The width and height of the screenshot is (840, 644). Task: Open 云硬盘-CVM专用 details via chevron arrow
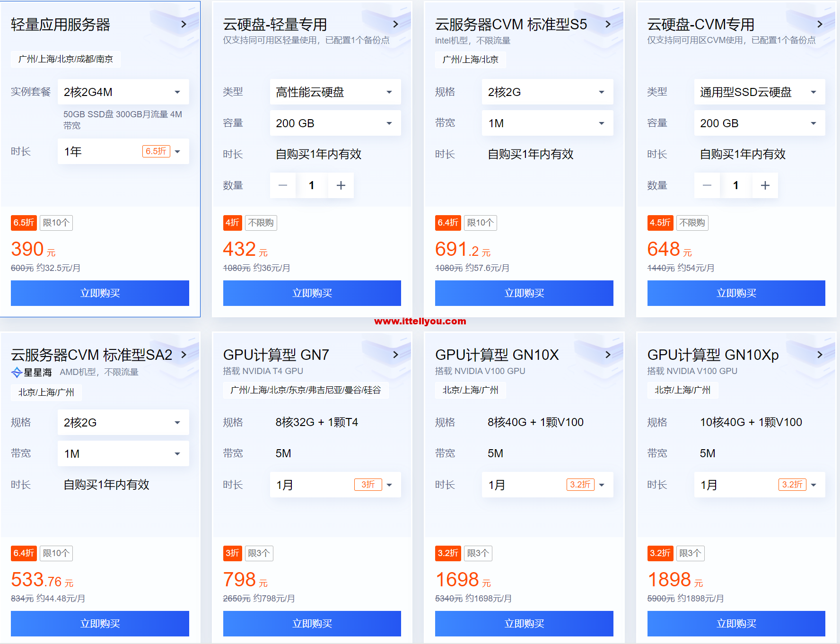[820, 24]
